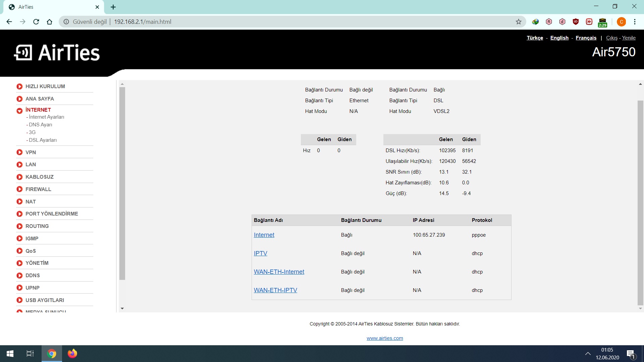
Task: Open the KABLOSUZ menu item
Action: click(40, 177)
